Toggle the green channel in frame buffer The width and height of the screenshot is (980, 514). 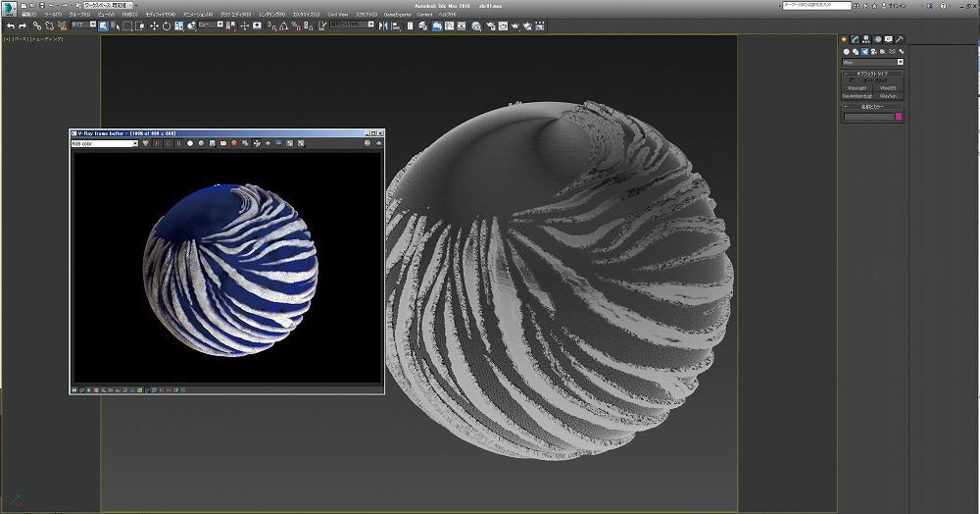click(168, 143)
